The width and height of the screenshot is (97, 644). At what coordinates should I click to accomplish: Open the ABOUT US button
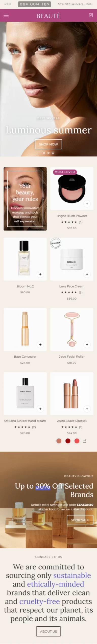[48, 631]
